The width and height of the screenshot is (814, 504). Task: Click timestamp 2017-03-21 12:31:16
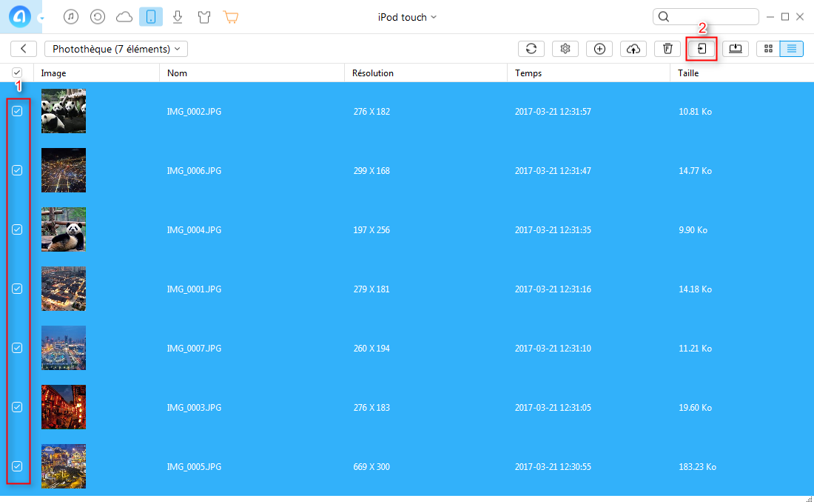point(553,289)
